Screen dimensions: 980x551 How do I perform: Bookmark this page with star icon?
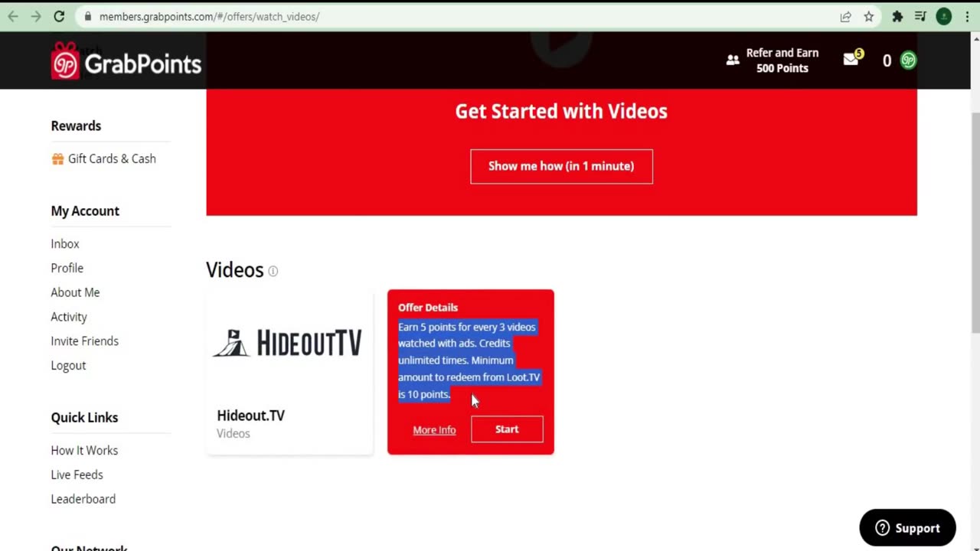(x=869, y=16)
